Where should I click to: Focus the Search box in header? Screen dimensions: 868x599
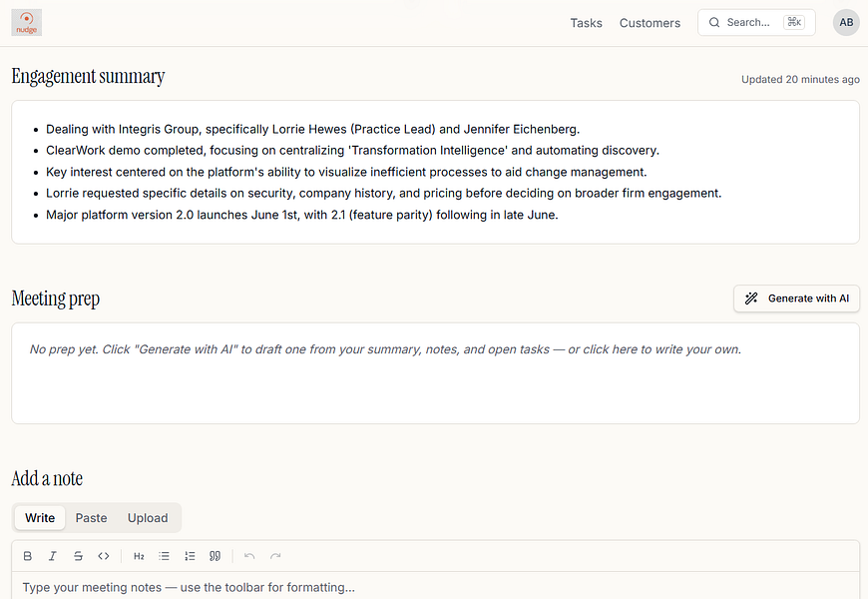[756, 22]
